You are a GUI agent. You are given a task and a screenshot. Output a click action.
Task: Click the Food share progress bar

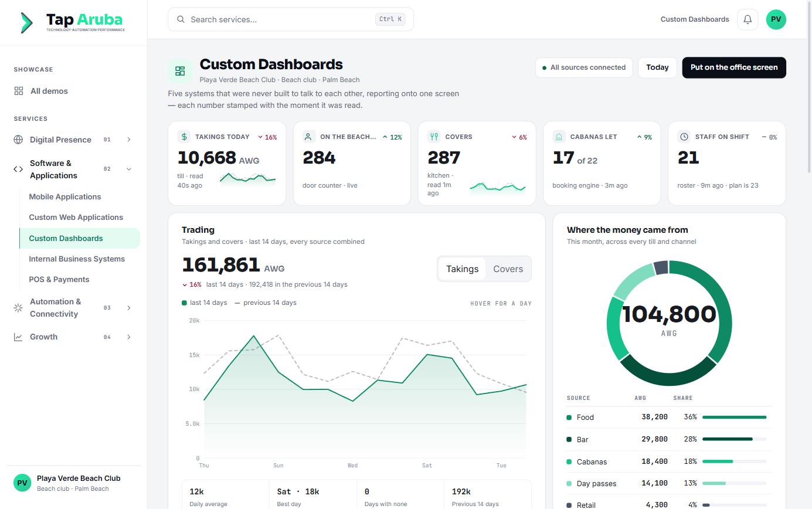(x=734, y=418)
